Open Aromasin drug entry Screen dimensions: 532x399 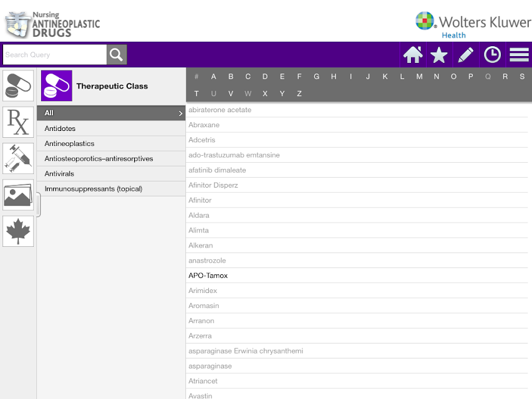[x=357, y=305]
